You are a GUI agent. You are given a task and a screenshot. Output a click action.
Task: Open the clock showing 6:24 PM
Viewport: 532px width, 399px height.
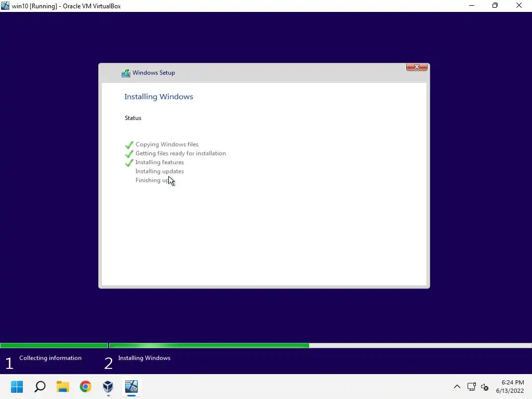pyautogui.click(x=512, y=382)
